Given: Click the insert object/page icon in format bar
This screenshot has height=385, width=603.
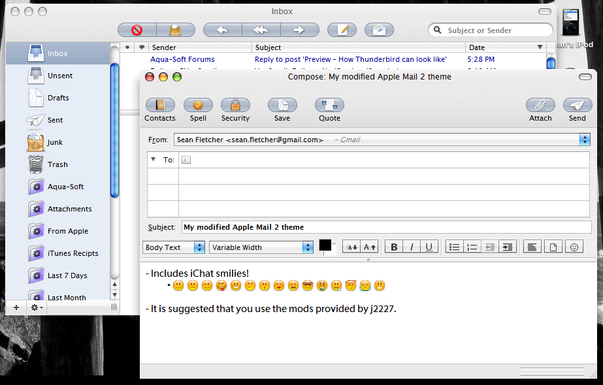Looking at the screenshot, I should (553, 247).
